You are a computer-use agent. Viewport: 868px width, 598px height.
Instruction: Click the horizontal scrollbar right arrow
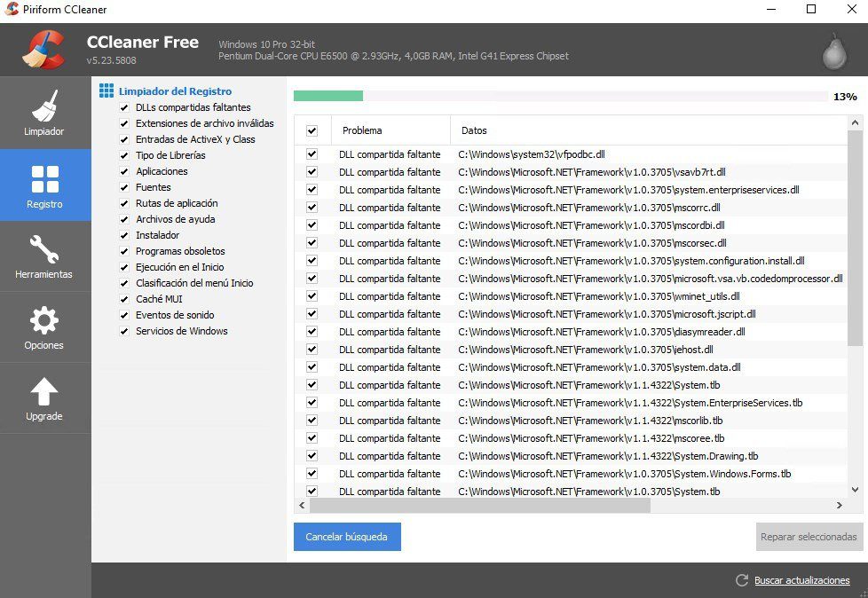click(840, 505)
